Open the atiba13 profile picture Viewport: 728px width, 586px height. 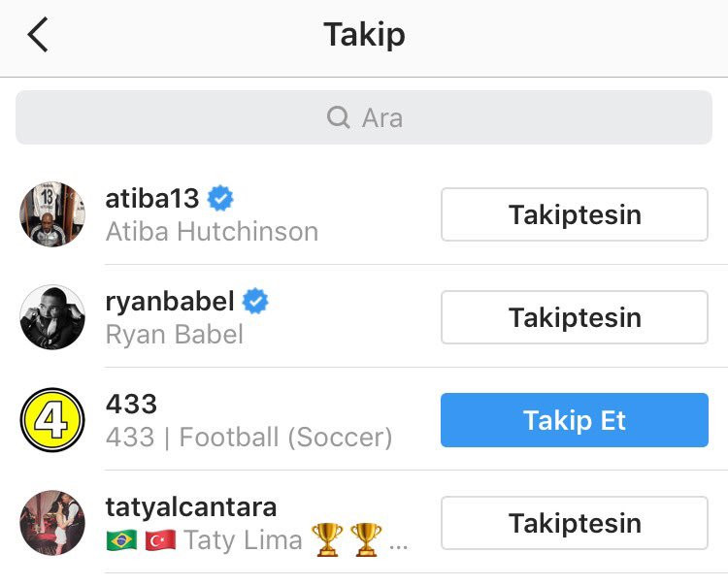pos(52,214)
